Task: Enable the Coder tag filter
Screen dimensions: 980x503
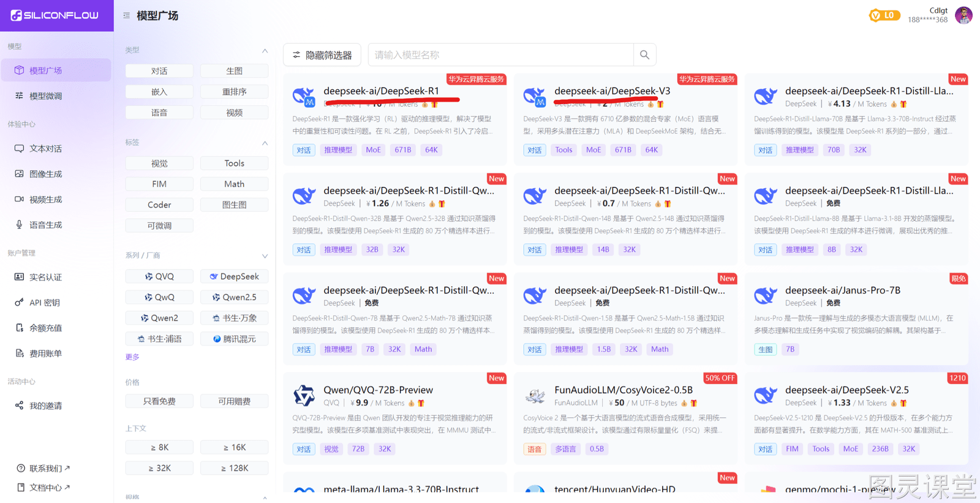Action: (159, 205)
